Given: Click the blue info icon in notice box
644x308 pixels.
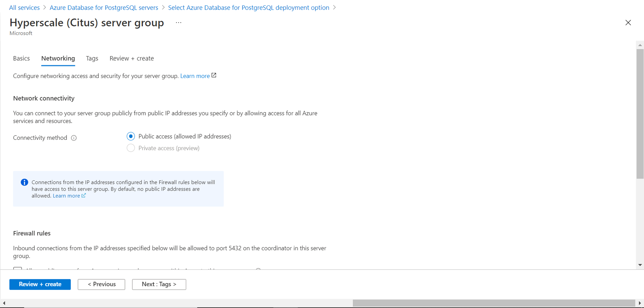Looking at the screenshot, I should 24,182.
